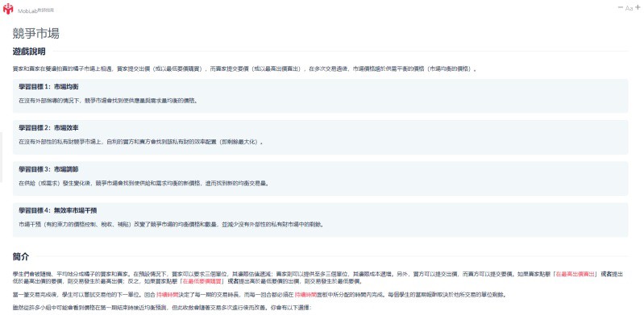Screen dimensions: 644x315
Task: Click the paragraph starting 買家和賣家在雙邊拍賣
Action: pyautogui.click(x=245, y=68)
